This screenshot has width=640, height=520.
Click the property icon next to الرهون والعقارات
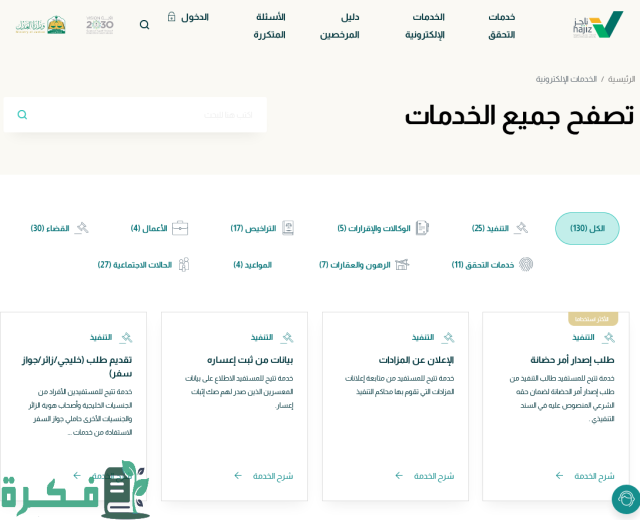(402, 264)
